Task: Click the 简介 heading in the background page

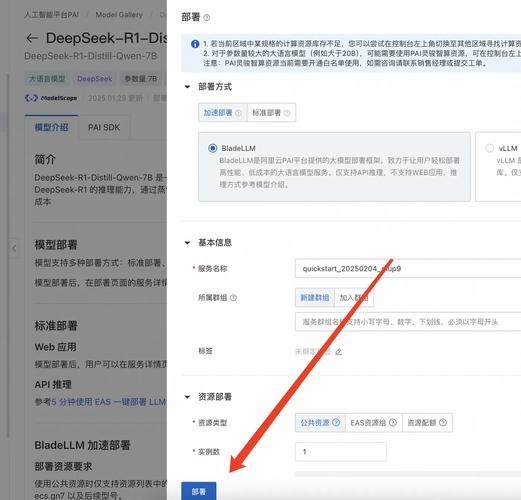Action: [x=45, y=159]
